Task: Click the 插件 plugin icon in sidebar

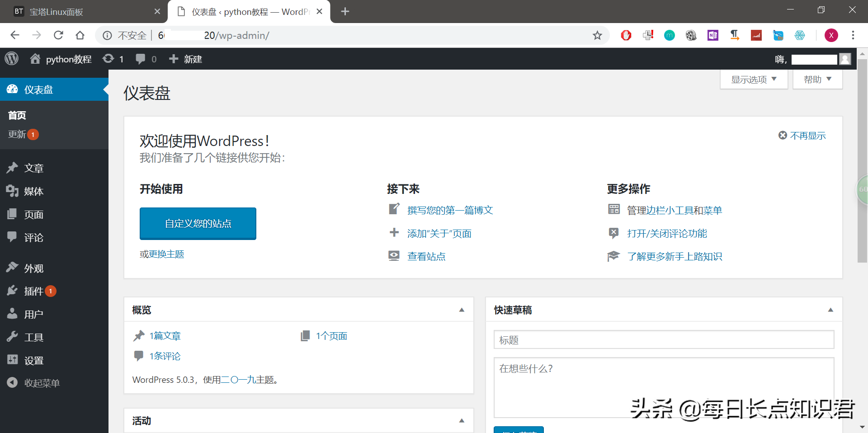Action: point(12,291)
